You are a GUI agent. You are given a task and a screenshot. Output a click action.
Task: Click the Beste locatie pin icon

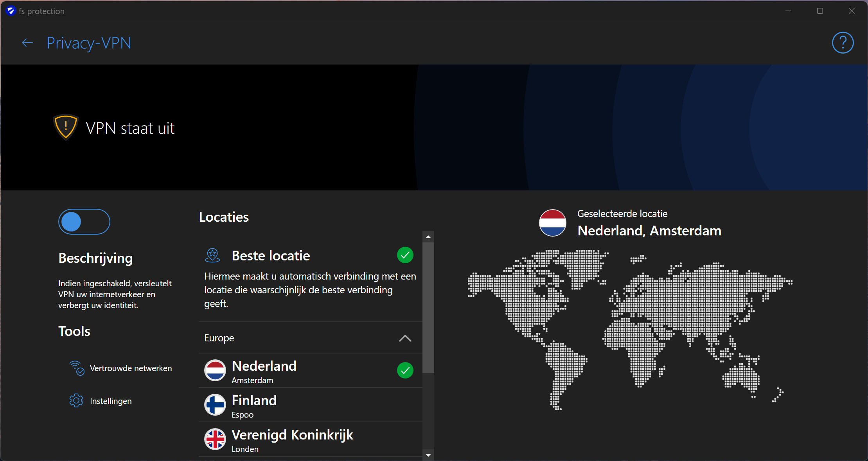212,255
